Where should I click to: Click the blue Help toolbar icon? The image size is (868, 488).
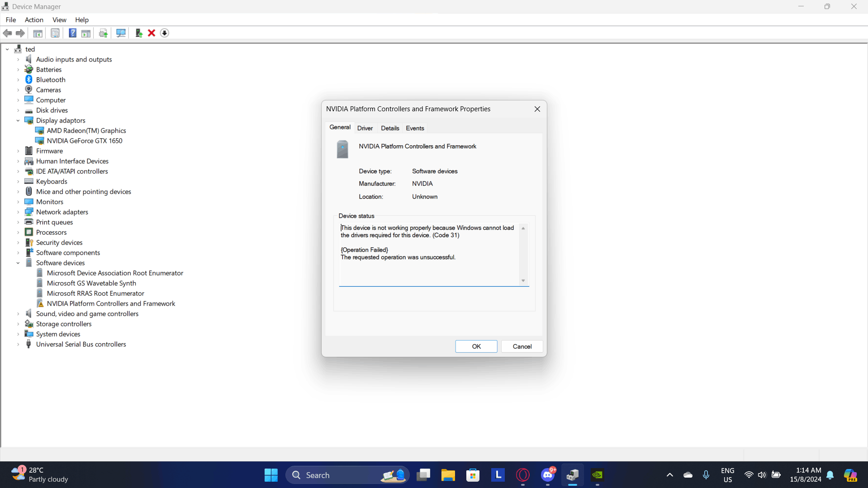72,33
